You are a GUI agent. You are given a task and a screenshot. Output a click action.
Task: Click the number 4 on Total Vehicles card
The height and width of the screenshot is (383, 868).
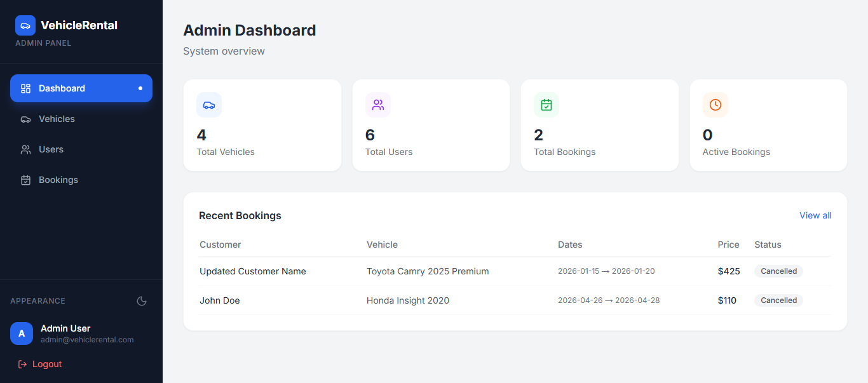tap(201, 135)
